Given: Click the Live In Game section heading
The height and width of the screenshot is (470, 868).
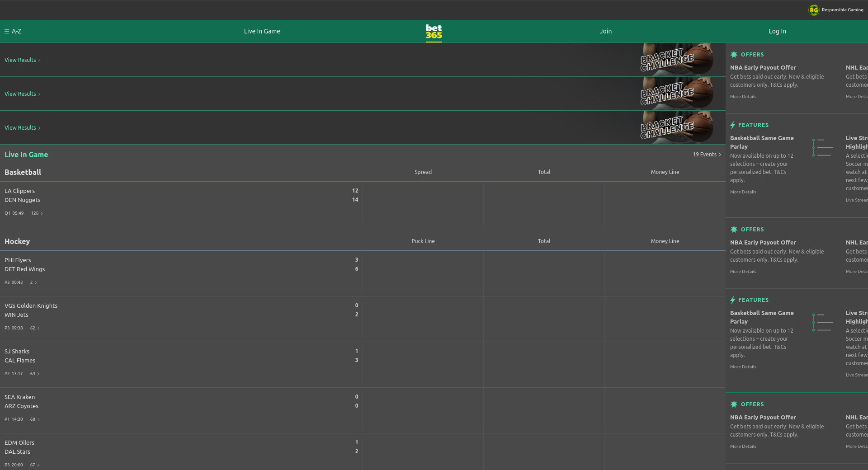Looking at the screenshot, I should pyautogui.click(x=26, y=155).
